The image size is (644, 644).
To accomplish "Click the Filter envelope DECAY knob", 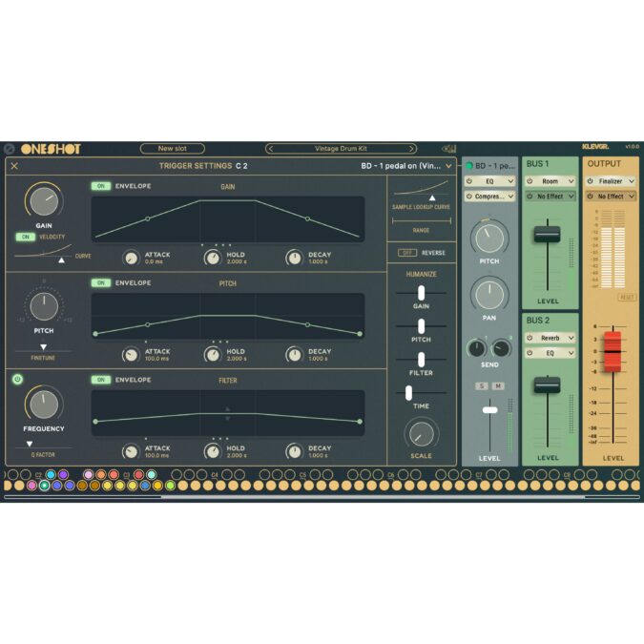I will coord(294,451).
